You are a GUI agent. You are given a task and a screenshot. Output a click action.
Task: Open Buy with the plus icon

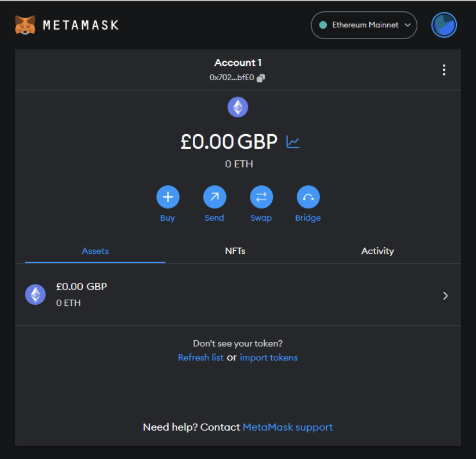168,197
